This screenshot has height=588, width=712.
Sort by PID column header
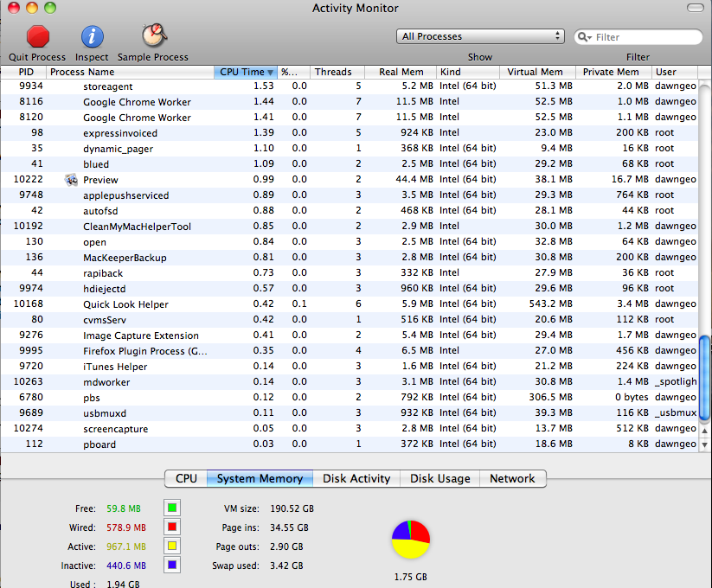(23, 72)
